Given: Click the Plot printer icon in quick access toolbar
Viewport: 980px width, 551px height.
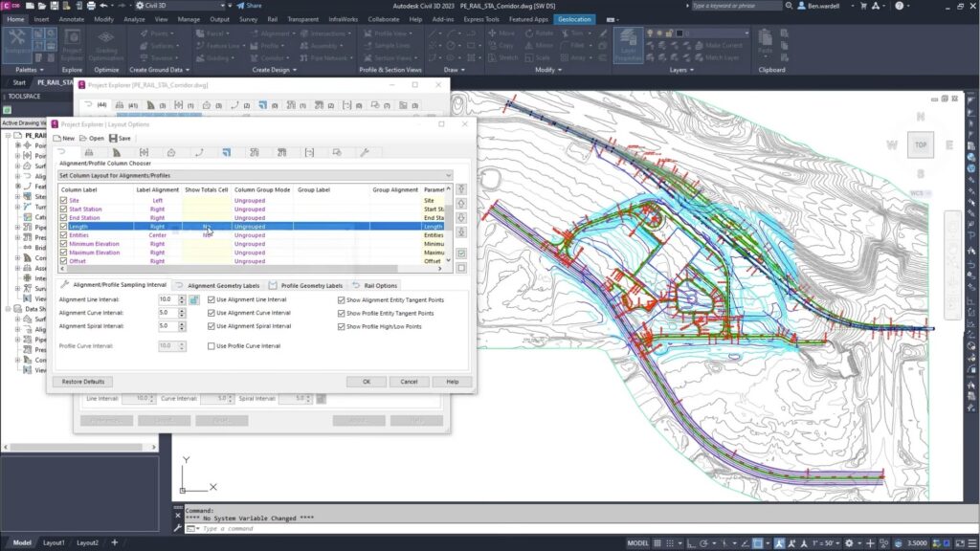Looking at the screenshot, I should pos(91,6).
